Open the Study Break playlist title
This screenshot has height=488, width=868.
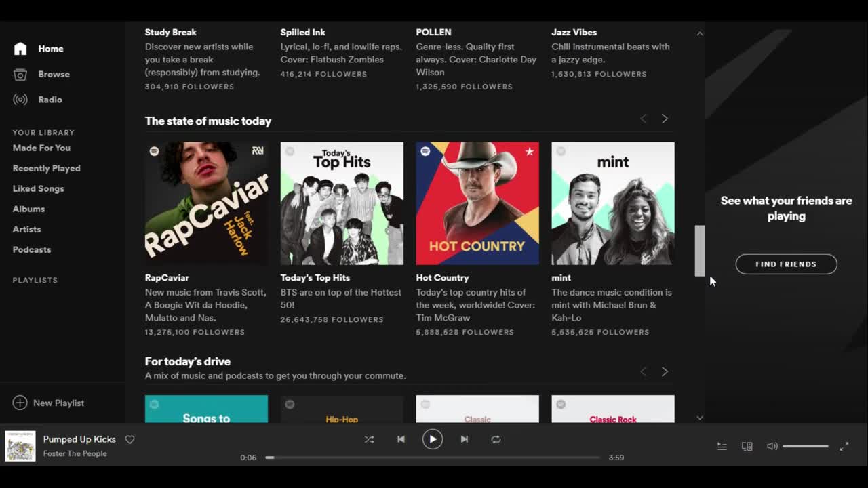[171, 32]
